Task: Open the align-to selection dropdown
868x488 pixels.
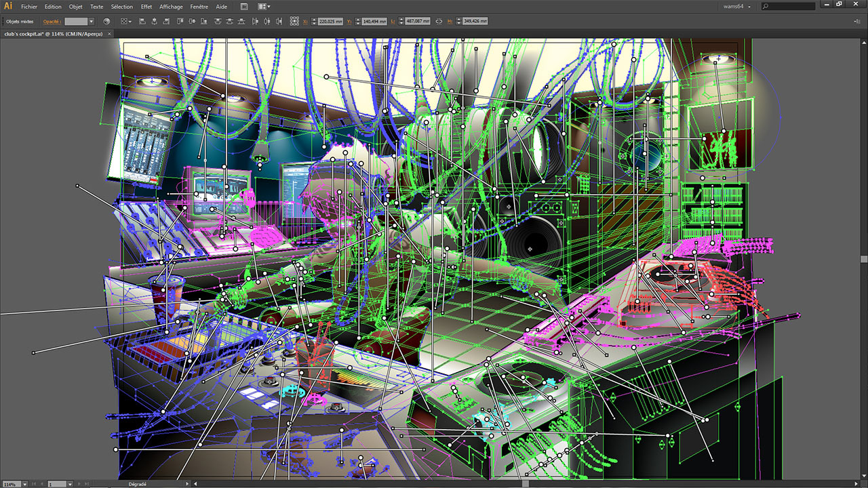Action: point(126,22)
